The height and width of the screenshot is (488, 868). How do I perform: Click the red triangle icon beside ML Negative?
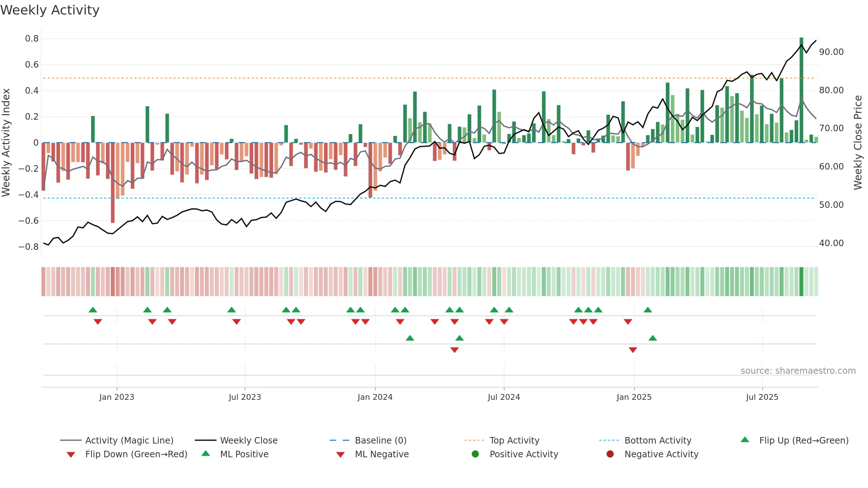coord(340,455)
